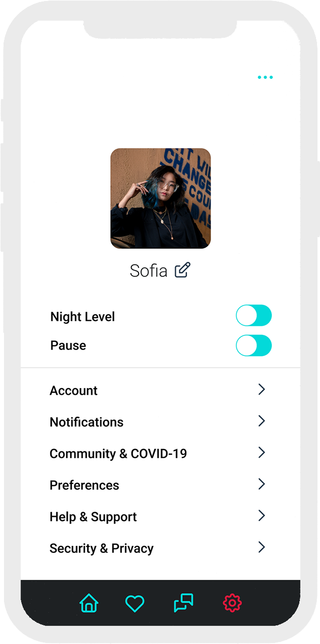Open the Notifications menu item
This screenshot has height=644, width=320.
point(87,422)
